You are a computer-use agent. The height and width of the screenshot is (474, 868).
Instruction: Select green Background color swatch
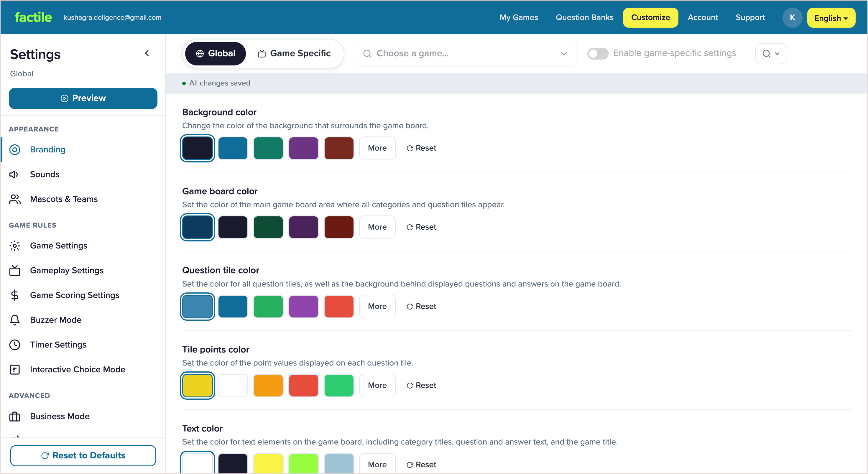point(268,148)
